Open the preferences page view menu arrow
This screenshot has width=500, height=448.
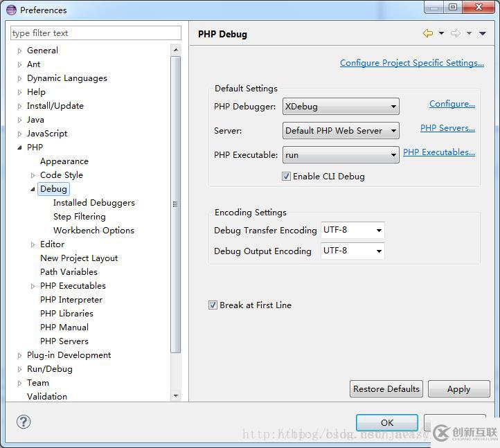coord(483,33)
